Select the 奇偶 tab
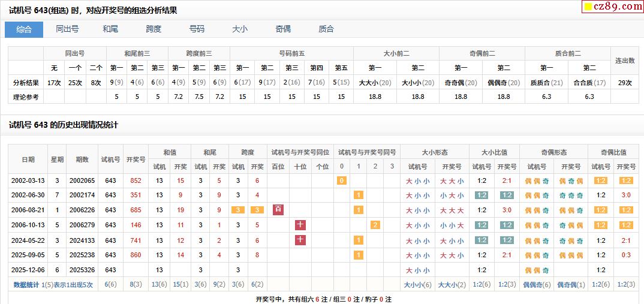The image size is (644, 304). point(283,29)
